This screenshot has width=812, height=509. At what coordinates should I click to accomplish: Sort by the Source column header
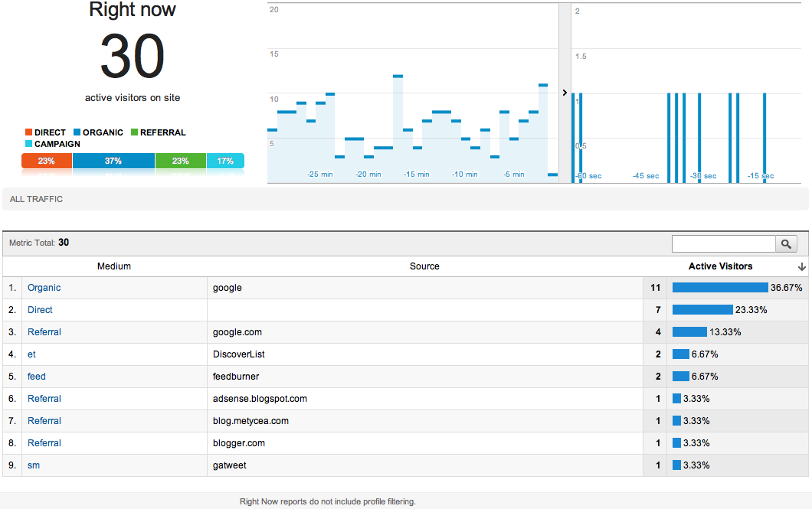click(425, 266)
